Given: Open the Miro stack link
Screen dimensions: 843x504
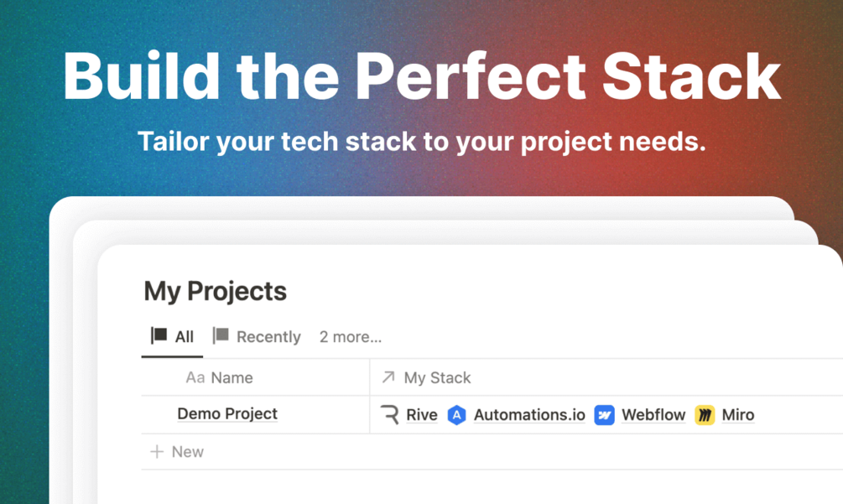Looking at the screenshot, I should coord(737,414).
